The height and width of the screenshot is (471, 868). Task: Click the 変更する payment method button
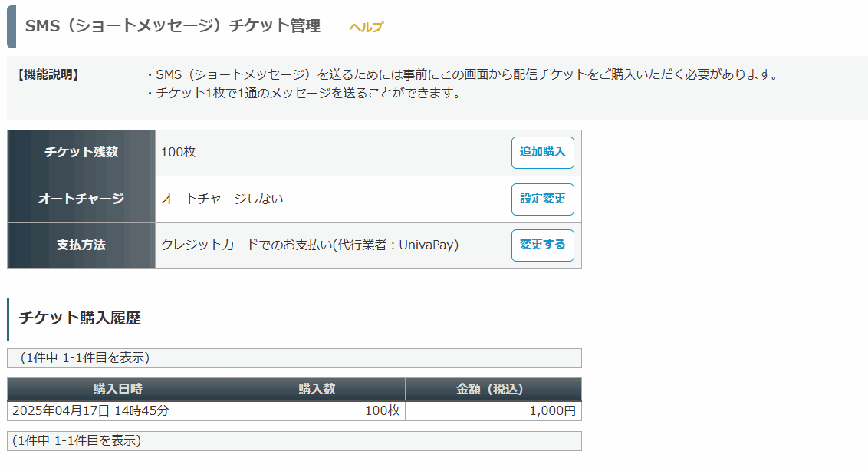(543, 245)
